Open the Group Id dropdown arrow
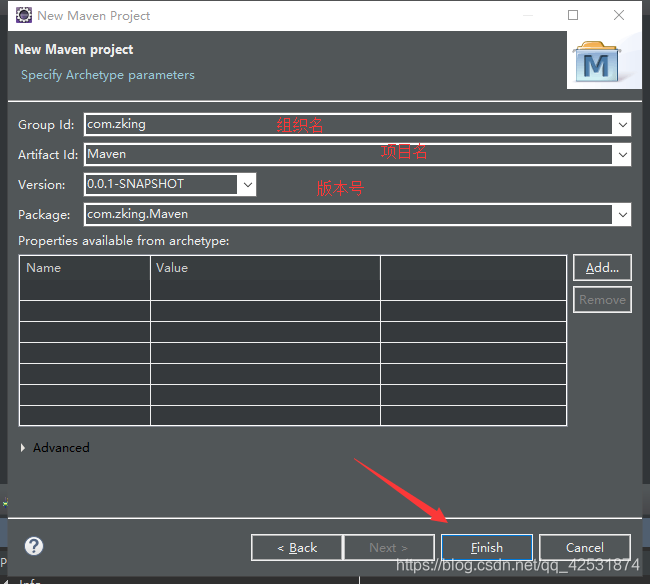 tap(622, 124)
